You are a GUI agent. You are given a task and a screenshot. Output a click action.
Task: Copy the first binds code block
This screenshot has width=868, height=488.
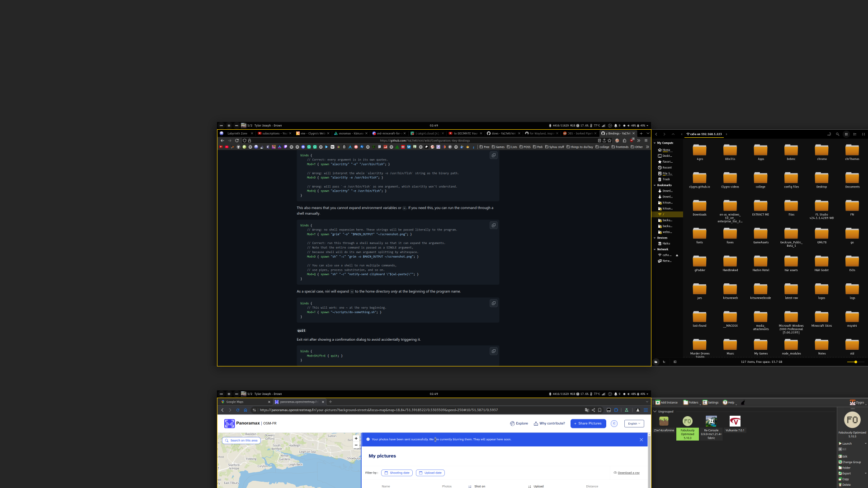tap(494, 155)
